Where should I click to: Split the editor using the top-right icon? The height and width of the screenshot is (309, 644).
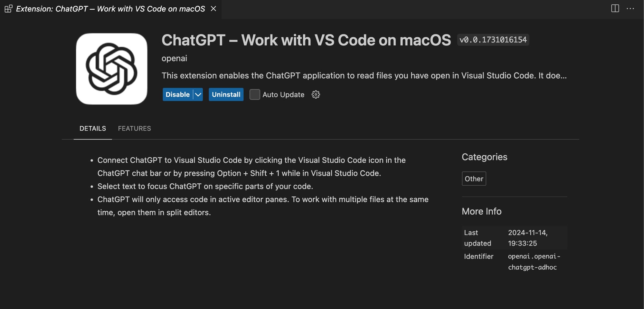[x=615, y=9]
